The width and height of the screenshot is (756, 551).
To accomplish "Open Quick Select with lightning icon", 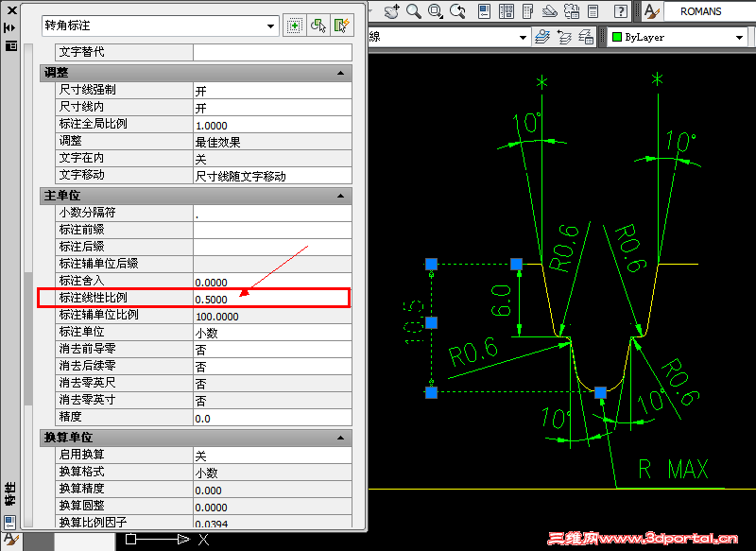I will tap(341, 26).
